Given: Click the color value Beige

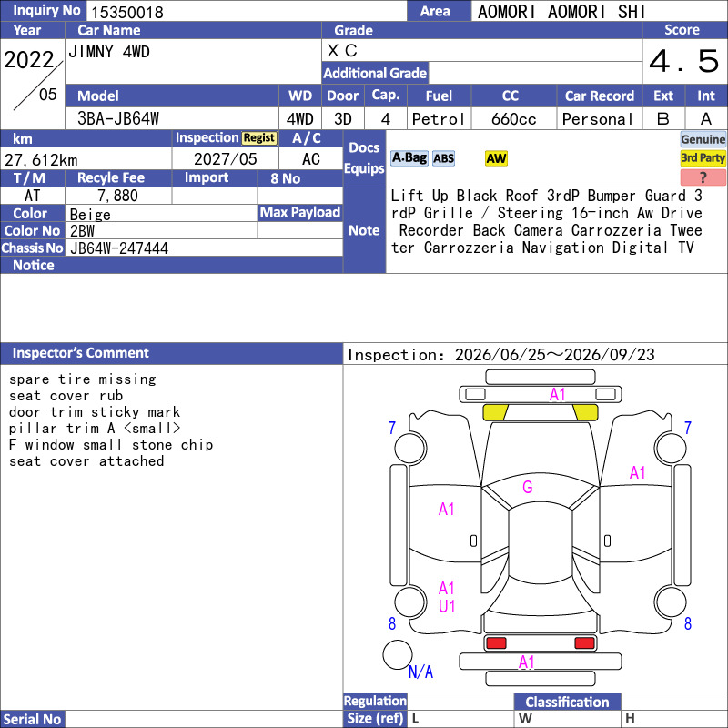Looking at the screenshot, I should coord(90,215).
